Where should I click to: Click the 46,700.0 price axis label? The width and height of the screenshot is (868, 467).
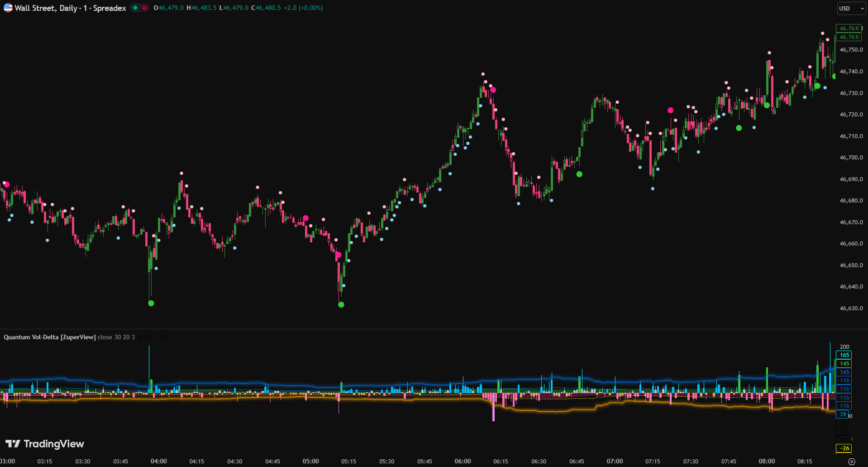(851, 158)
